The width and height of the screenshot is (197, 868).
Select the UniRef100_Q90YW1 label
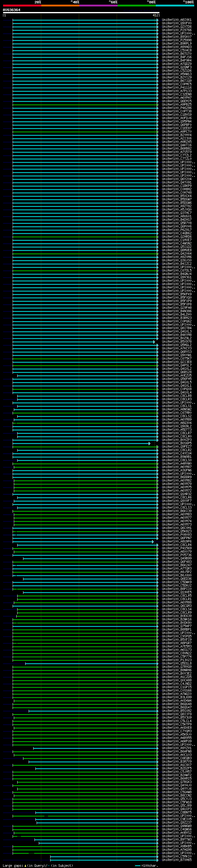(176, 355)
